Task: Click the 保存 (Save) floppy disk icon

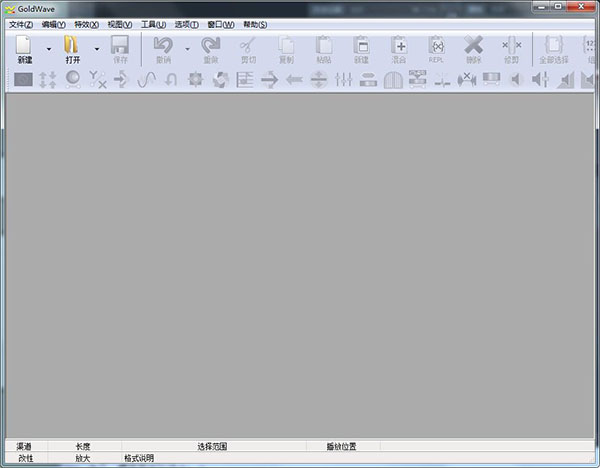Action: [x=120, y=46]
